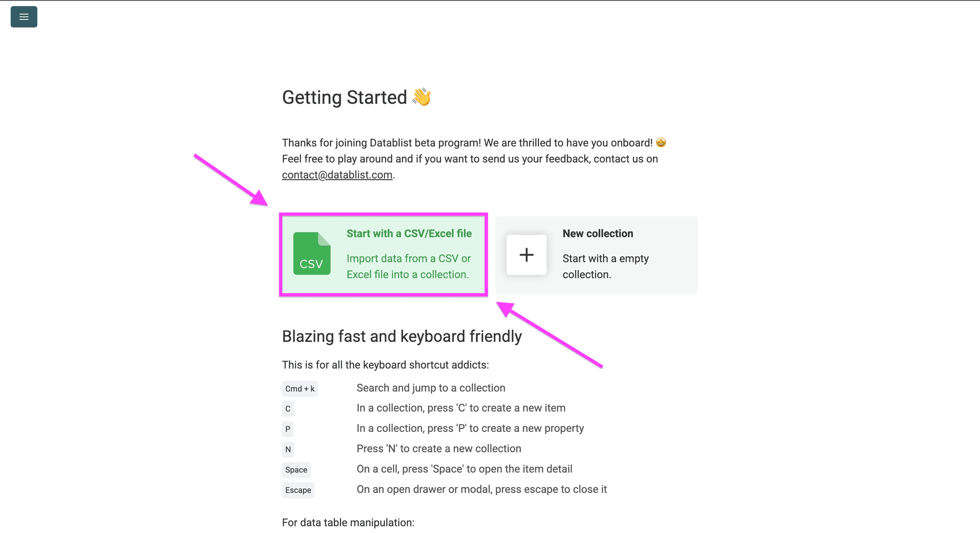Click the green CSV file icon
This screenshot has height=533, width=980.
click(x=312, y=254)
